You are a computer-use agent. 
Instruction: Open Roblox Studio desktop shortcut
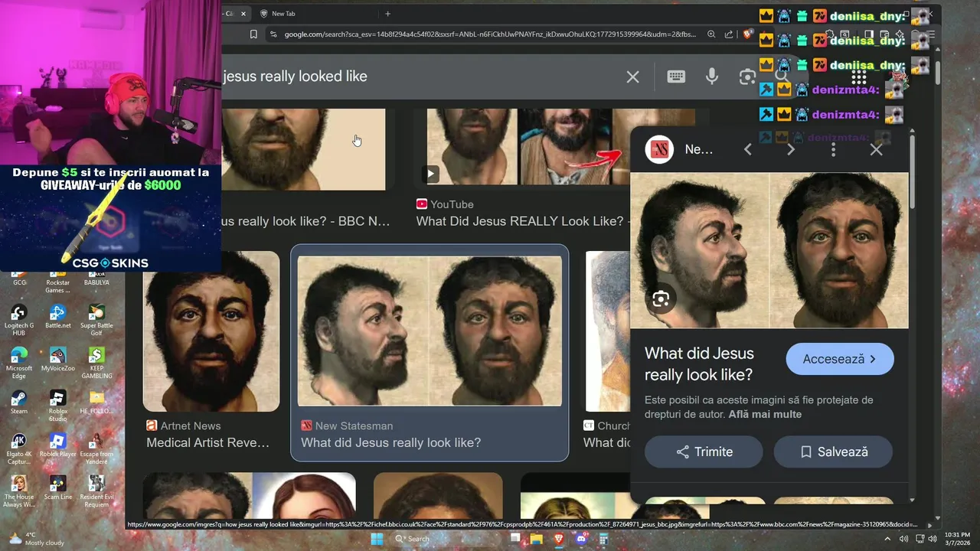pos(57,406)
